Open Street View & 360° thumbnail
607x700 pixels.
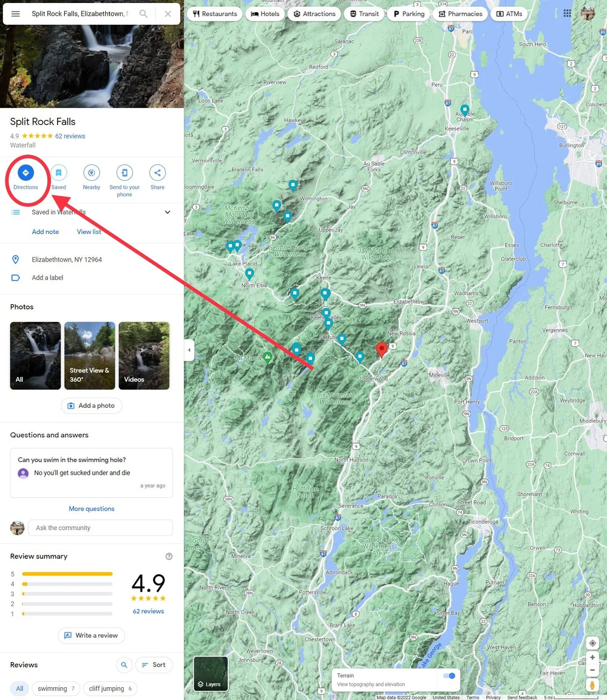[90, 356]
